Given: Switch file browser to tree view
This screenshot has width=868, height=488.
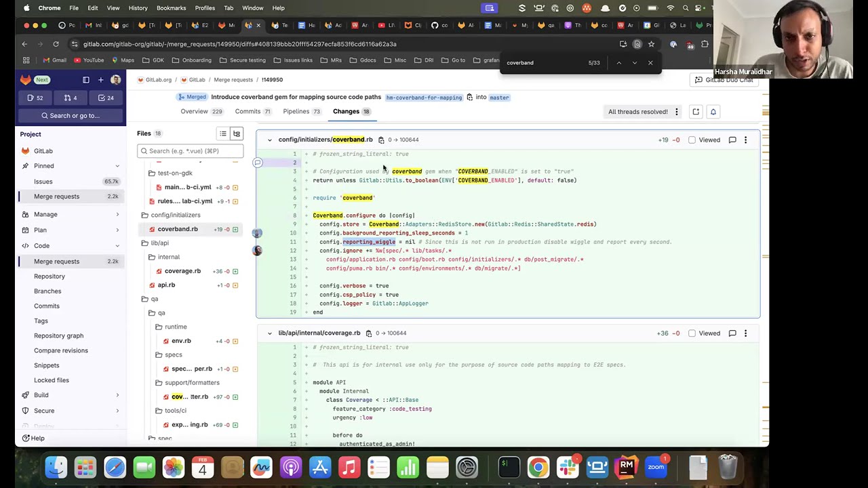Looking at the screenshot, I should [x=237, y=134].
